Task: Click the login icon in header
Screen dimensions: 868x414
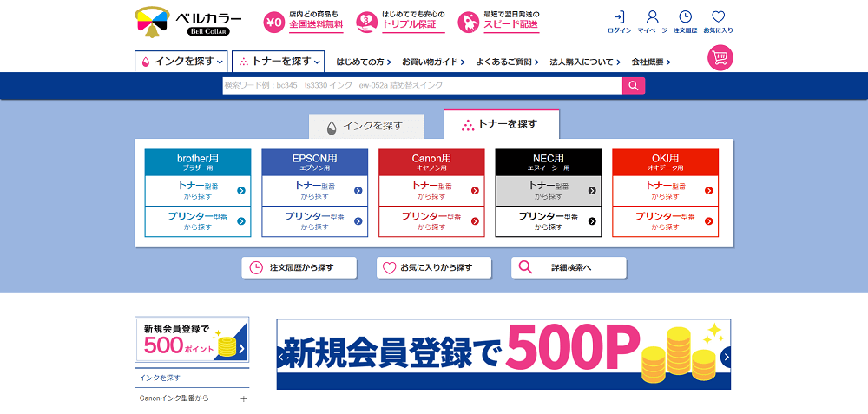Action: (619, 17)
